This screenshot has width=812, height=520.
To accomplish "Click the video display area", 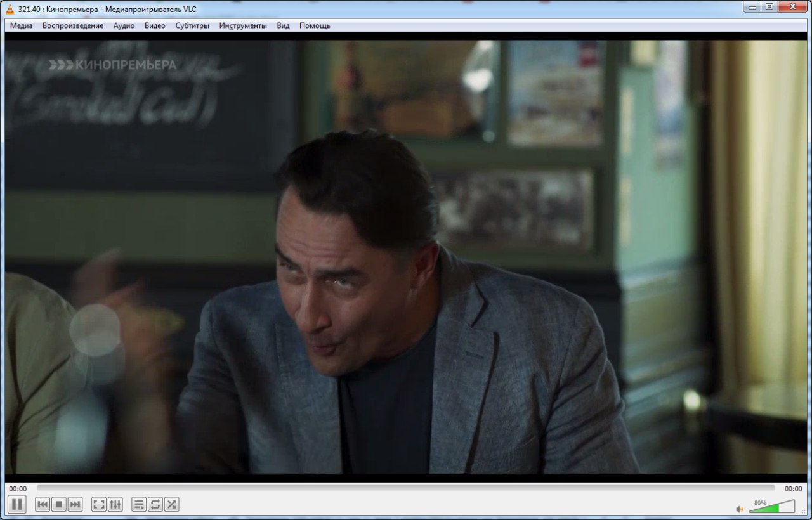I will [405, 257].
